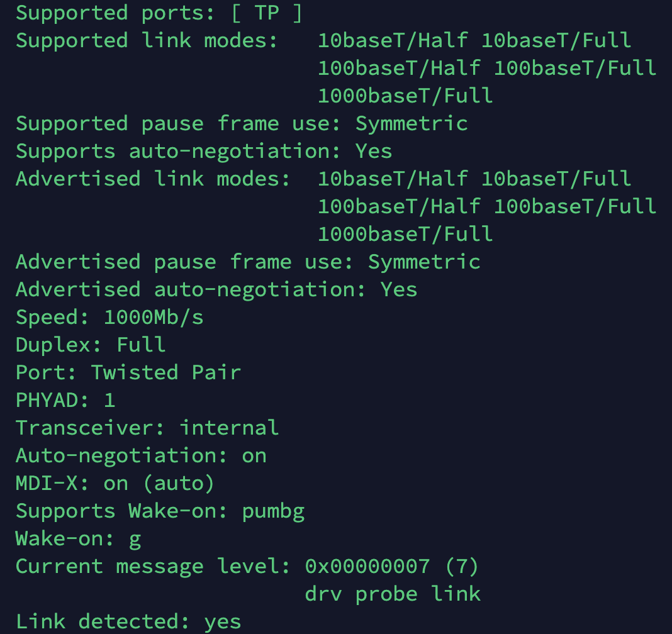The image size is (672, 634).
Task: Click the "drv probe link" text
Action: click(x=393, y=594)
